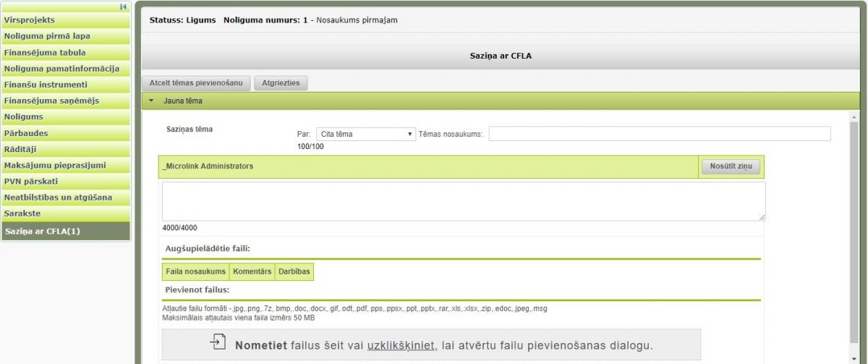Collapse the left sidebar with arrow icon
The width and height of the screenshot is (868, 364).
tap(124, 7)
